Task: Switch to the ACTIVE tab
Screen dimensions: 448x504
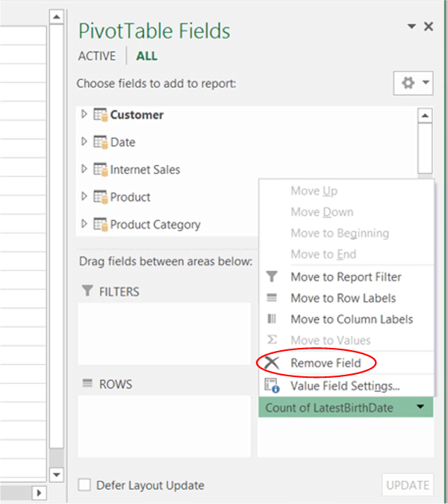Action: pyautogui.click(x=97, y=56)
